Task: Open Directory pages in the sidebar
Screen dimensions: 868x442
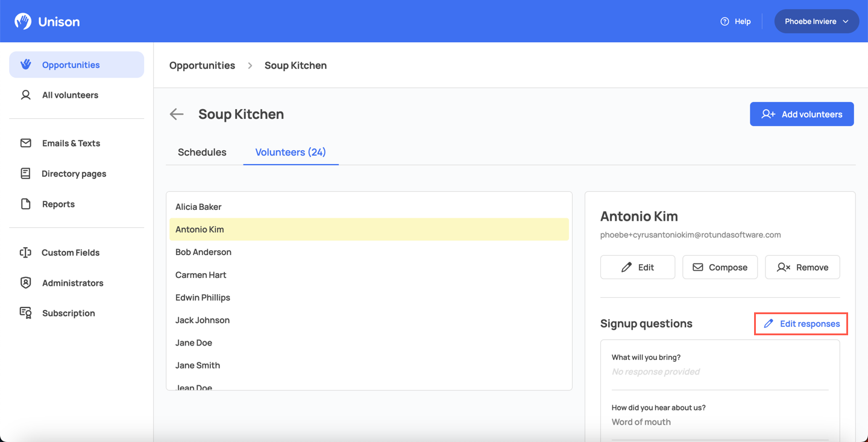Action: pyautogui.click(x=77, y=174)
